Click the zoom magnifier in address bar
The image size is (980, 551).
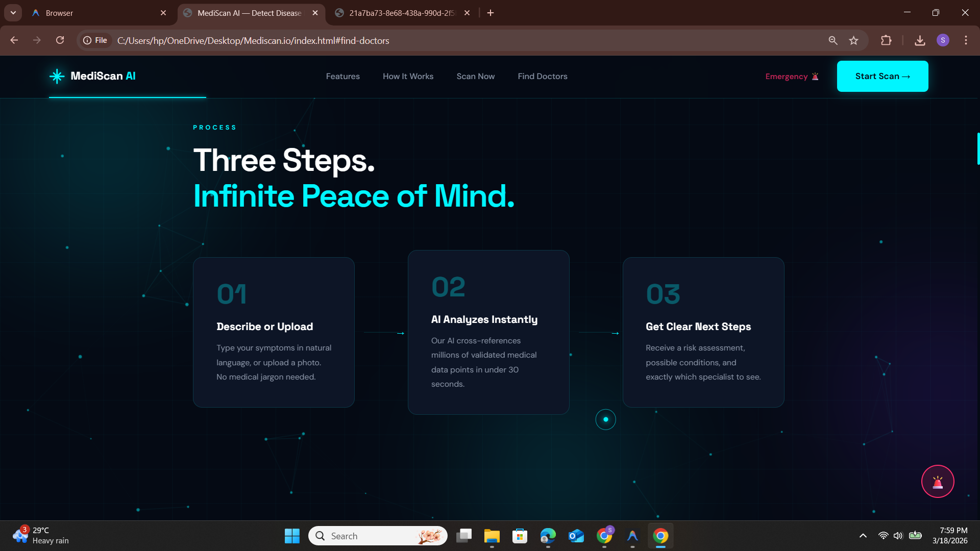coord(833,40)
